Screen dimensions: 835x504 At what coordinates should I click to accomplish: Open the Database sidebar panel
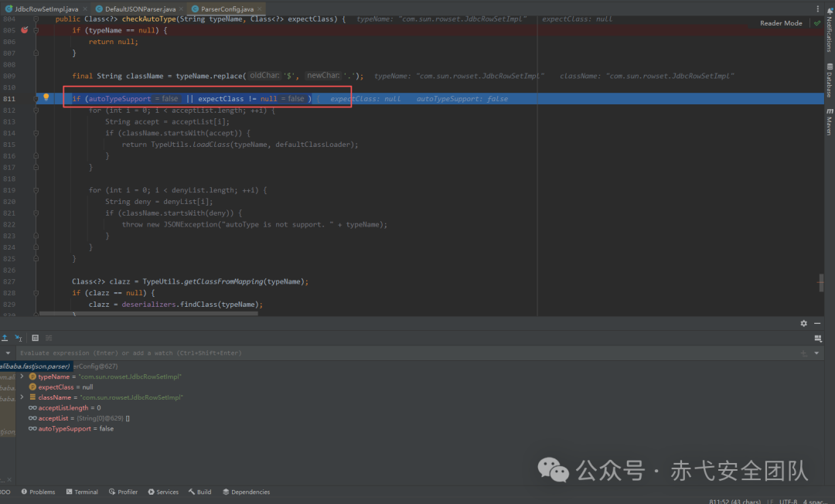[x=829, y=80]
